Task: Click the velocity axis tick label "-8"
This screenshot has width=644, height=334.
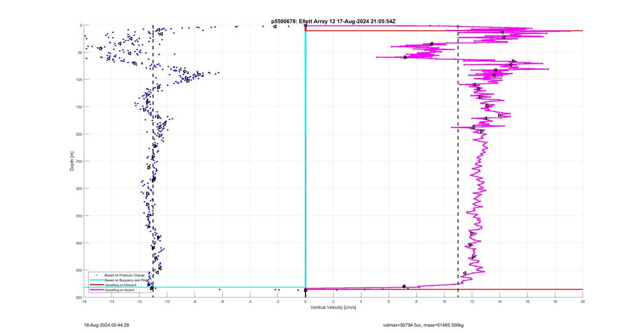Action: (195, 302)
